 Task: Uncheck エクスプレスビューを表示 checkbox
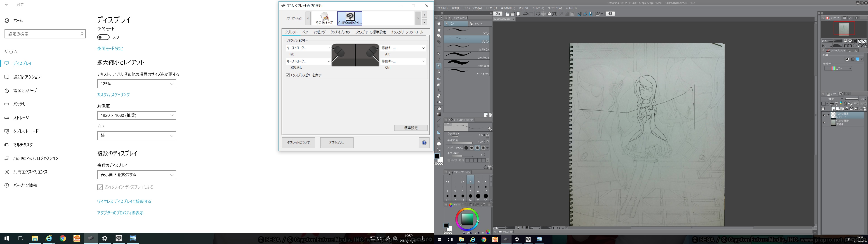point(288,75)
